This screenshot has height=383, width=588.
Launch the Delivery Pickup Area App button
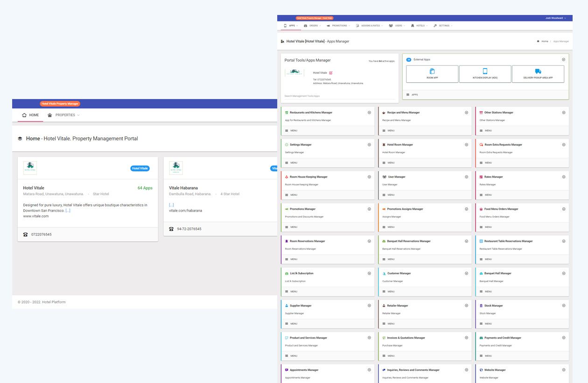click(538, 74)
